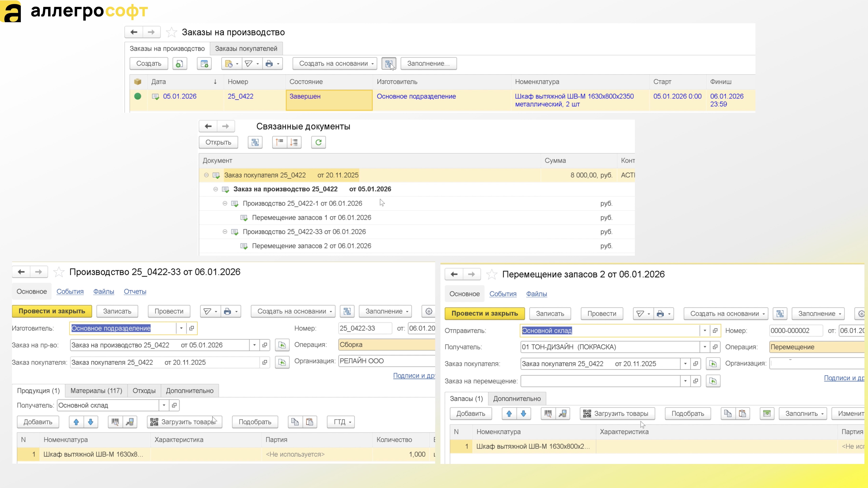Switch to Материалы (117) tab
The height and width of the screenshot is (488, 868).
(x=96, y=391)
